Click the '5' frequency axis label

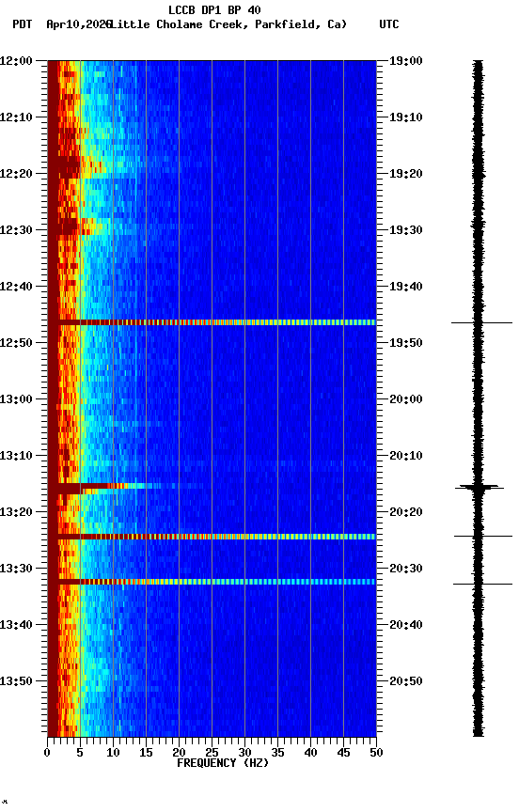80,753
